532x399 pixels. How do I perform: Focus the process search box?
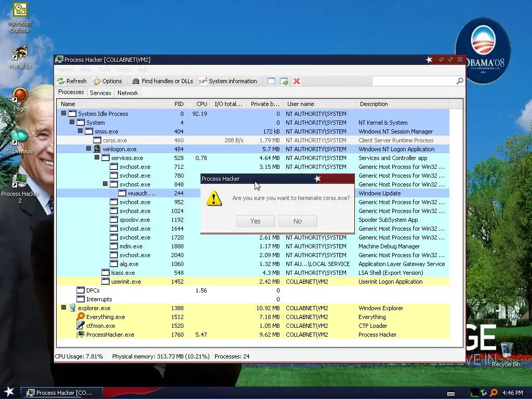click(x=414, y=81)
